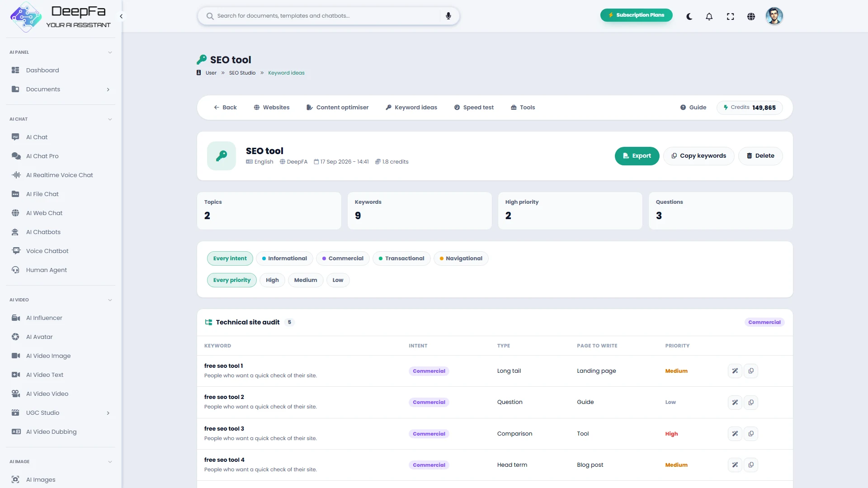Copy keyword icon for free seo tool 4
The image size is (868, 488).
click(x=751, y=465)
